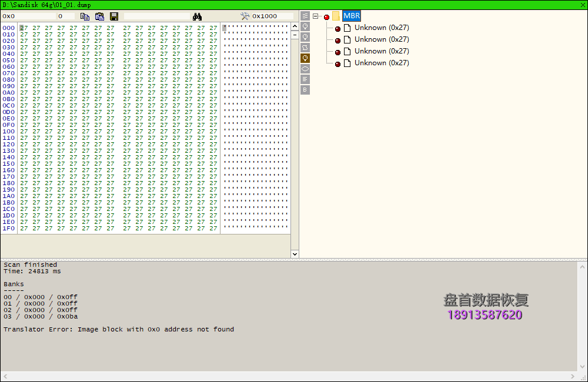
Task: Click the hex view scroll down arrow
Action: (x=295, y=254)
